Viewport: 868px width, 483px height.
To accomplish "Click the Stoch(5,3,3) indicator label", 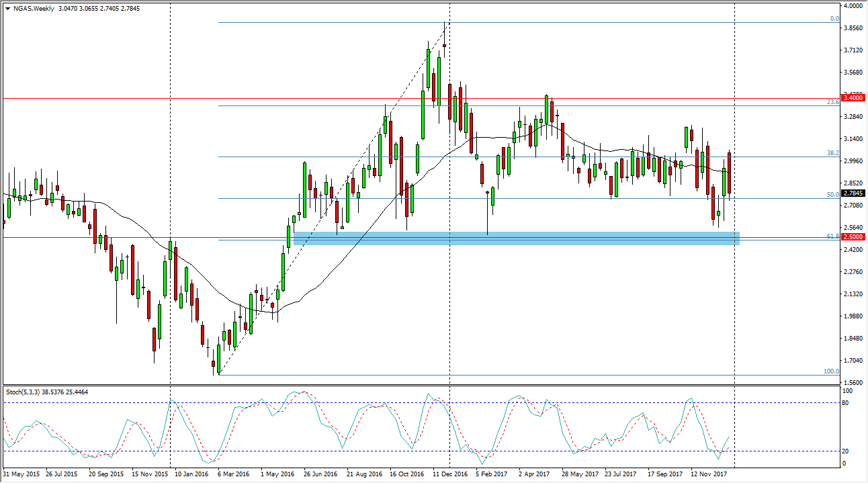I will tap(24, 391).
